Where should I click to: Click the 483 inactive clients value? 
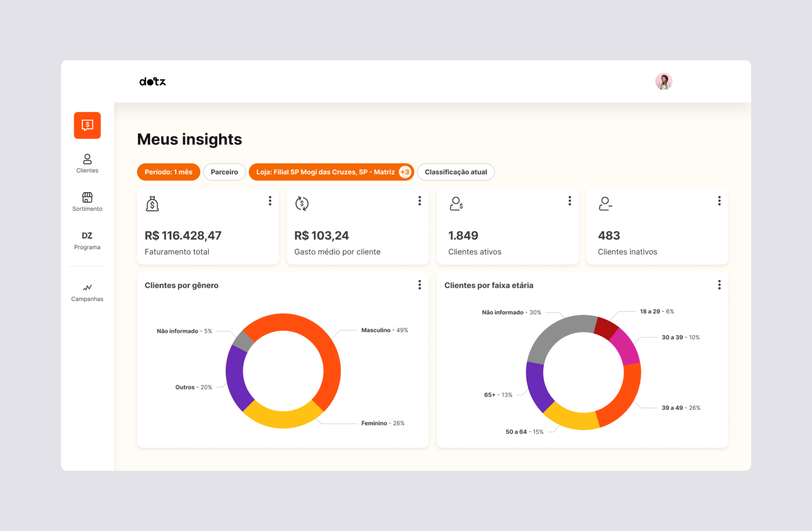pos(609,236)
